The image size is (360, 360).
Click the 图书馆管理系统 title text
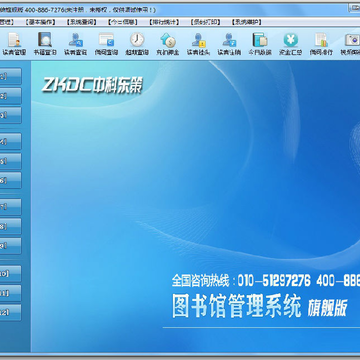[x=237, y=306]
